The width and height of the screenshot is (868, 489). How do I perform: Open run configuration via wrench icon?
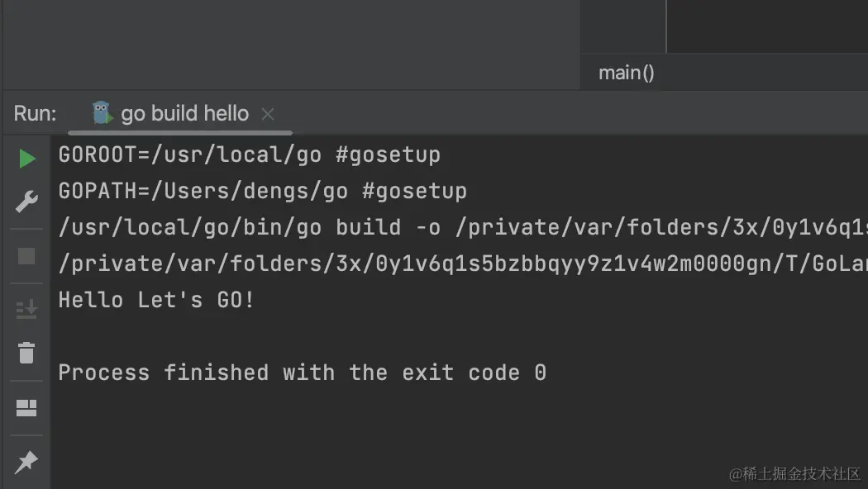click(26, 202)
